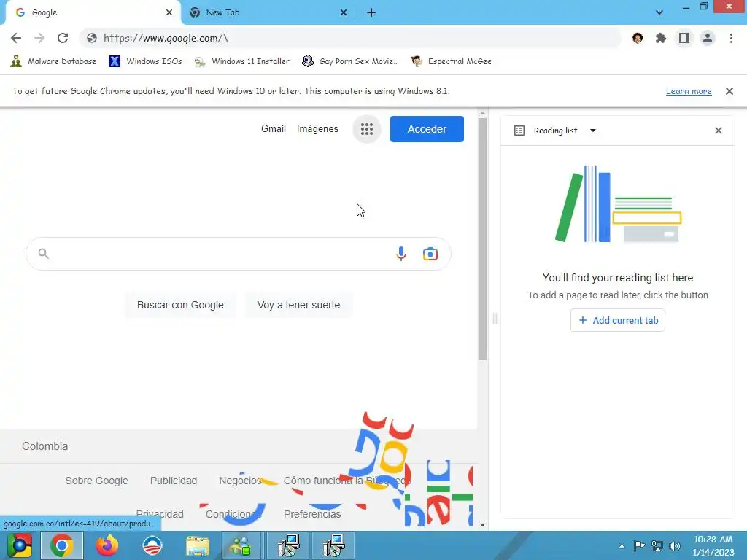Open Preferencias footer link

click(312, 514)
